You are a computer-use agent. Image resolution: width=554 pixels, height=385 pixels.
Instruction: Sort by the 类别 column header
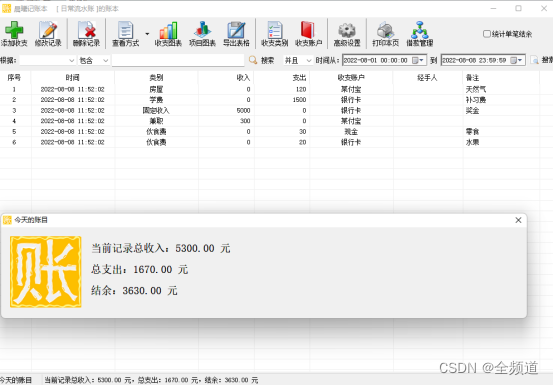pyautogui.click(x=156, y=78)
